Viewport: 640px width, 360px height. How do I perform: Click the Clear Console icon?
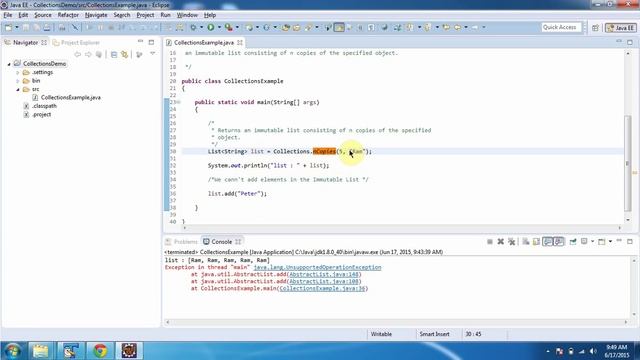tap(526, 242)
